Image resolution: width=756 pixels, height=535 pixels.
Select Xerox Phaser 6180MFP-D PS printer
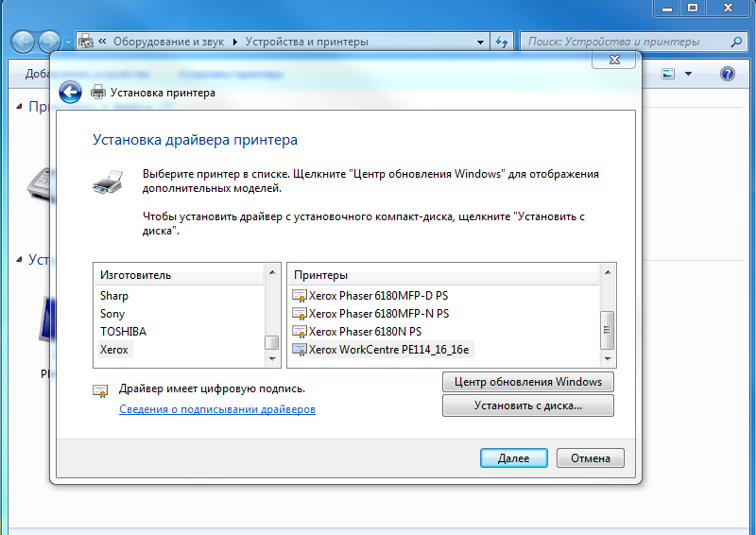click(x=379, y=295)
